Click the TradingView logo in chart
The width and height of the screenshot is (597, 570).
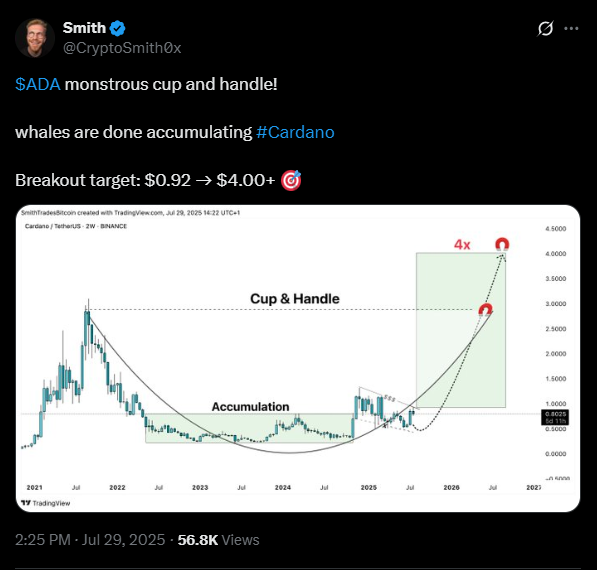click(x=46, y=503)
